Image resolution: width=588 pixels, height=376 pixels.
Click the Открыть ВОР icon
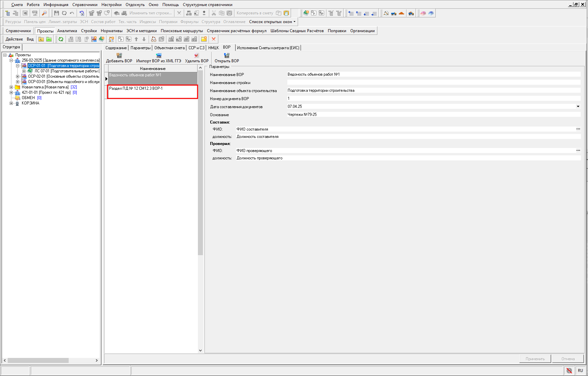[227, 56]
